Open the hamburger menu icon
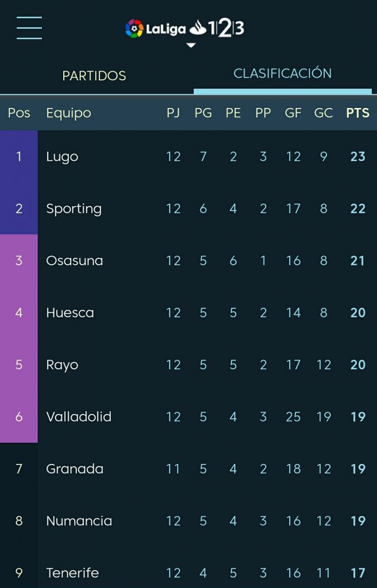 pyautogui.click(x=29, y=28)
